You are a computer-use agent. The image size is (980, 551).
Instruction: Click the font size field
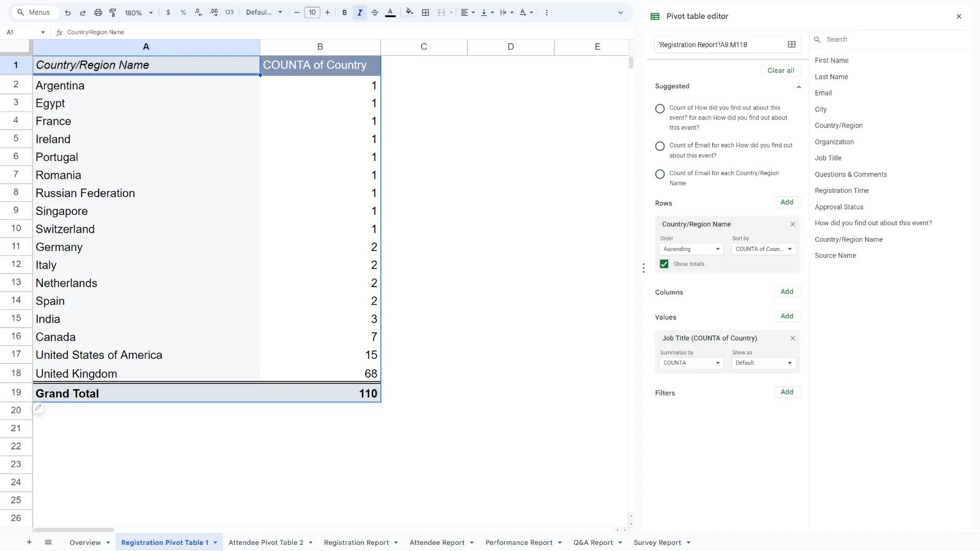tap(312, 12)
